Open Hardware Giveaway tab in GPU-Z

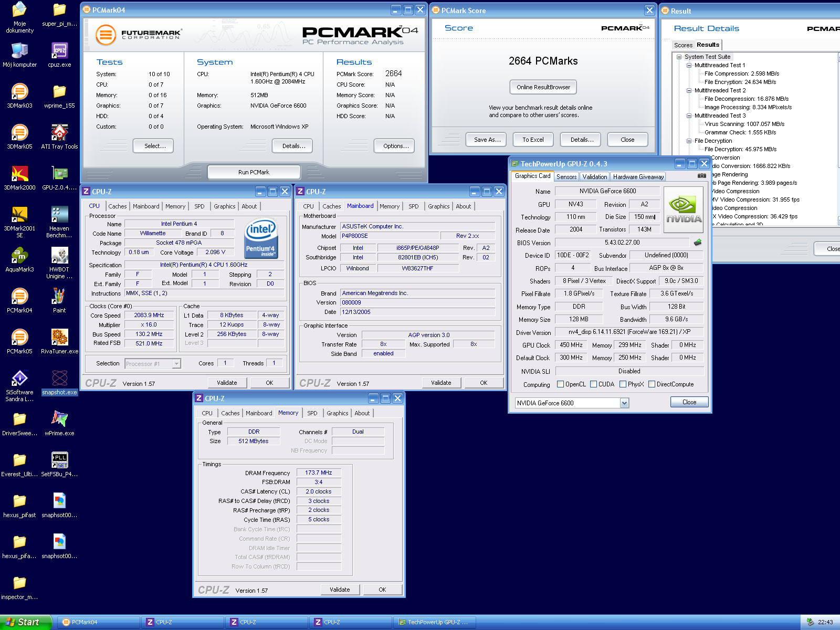[638, 177]
